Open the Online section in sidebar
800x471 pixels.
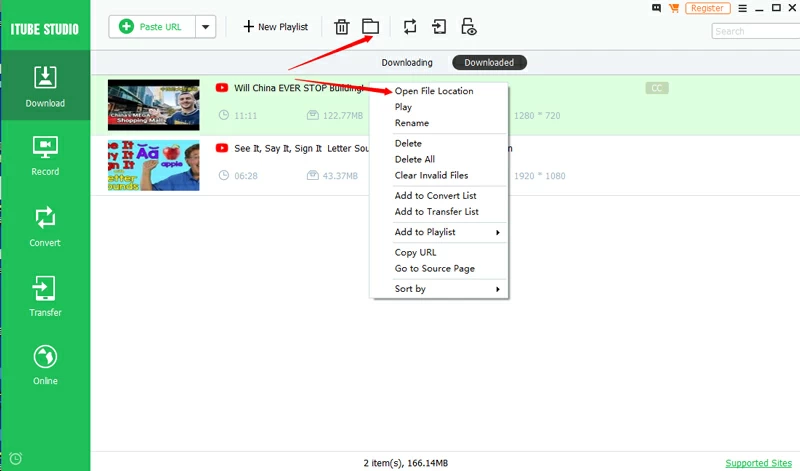point(45,365)
